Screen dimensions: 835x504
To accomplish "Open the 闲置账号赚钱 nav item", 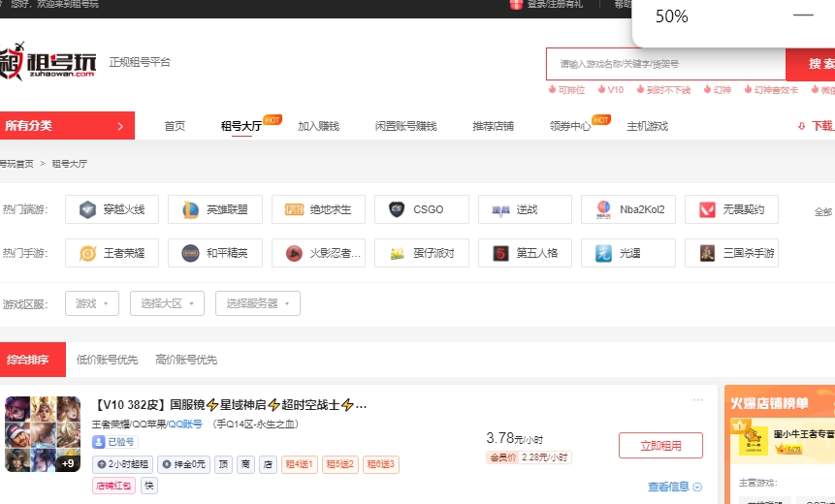I will [405, 126].
